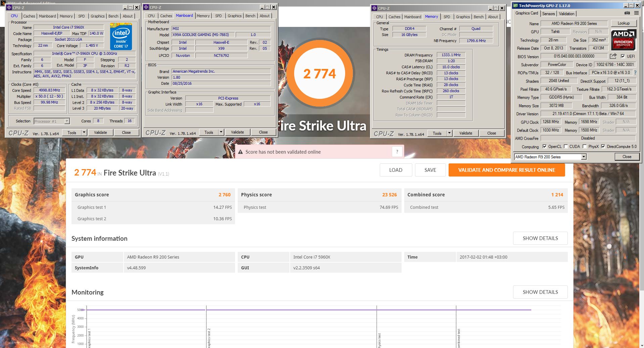The height and width of the screenshot is (348, 644).
Task: Click SHOW DETAILS beside Monitoring
Action: pyautogui.click(x=540, y=292)
